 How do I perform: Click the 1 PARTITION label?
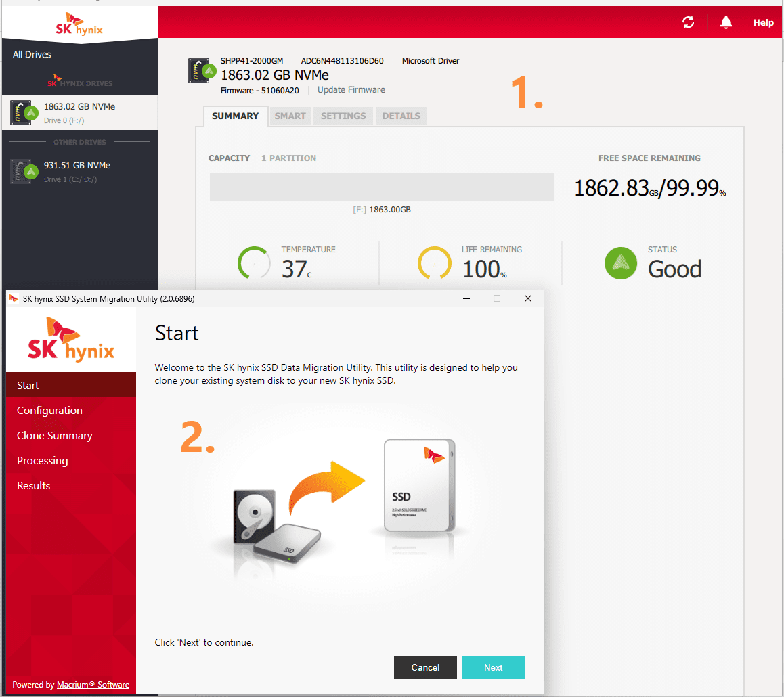(x=288, y=158)
